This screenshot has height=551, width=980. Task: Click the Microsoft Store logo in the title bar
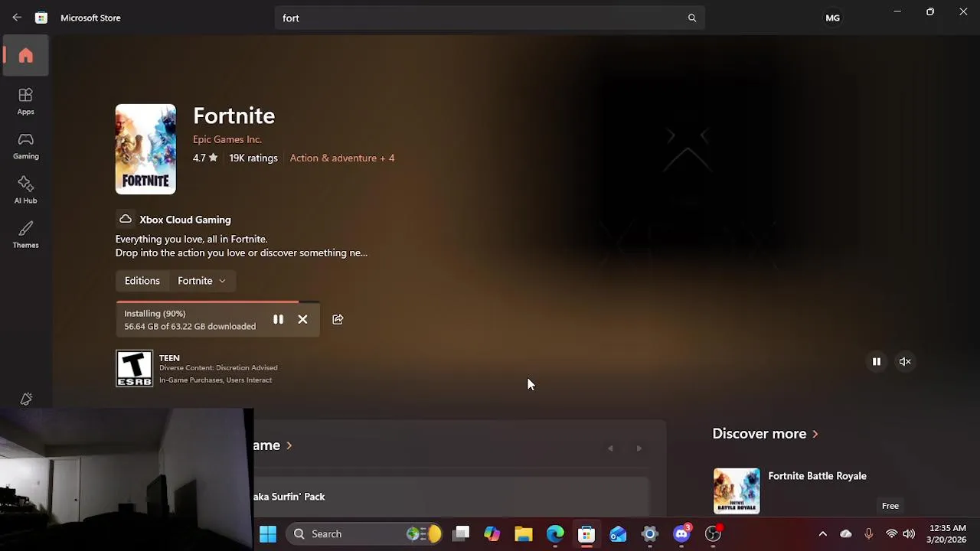[x=41, y=18]
